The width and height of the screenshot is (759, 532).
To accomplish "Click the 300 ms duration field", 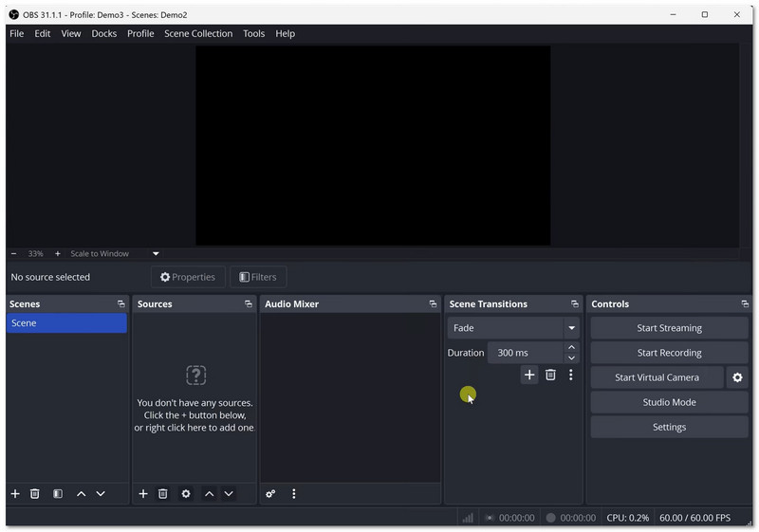I will click(x=526, y=353).
